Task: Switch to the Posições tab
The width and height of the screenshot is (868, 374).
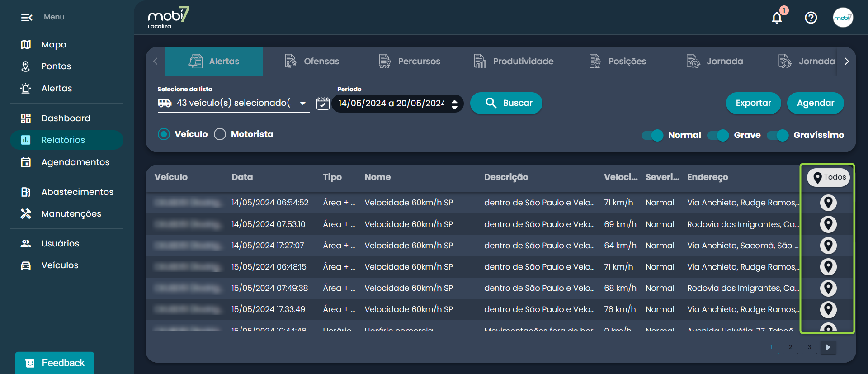Action: [618, 61]
